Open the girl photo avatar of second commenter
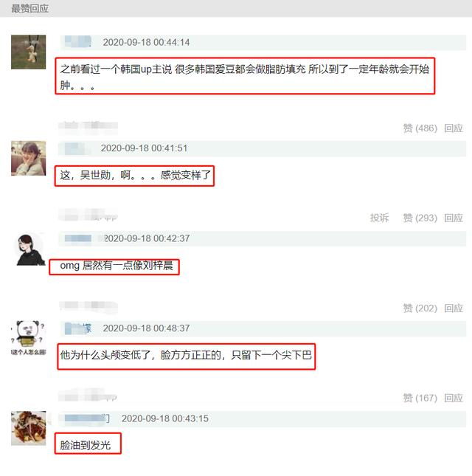472x476 pixels. pos(29,158)
